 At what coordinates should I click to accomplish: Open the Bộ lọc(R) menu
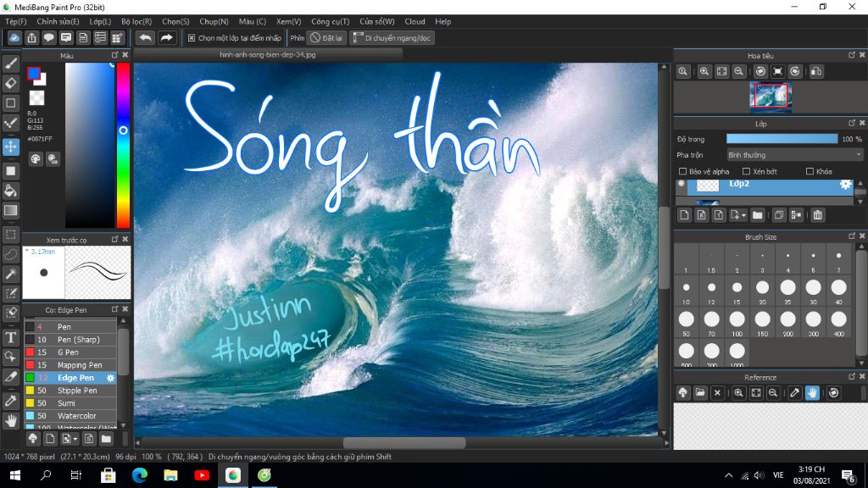pyautogui.click(x=136, y=21)
